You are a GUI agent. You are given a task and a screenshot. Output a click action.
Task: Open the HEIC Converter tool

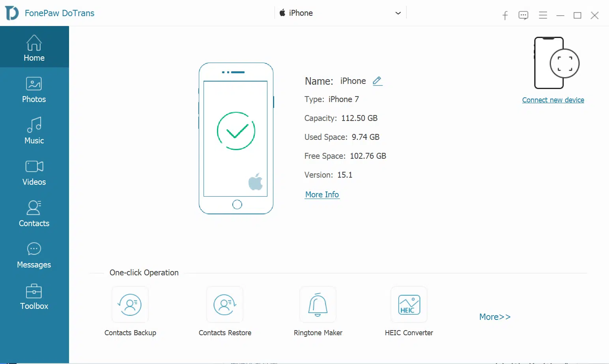point(409,311)
